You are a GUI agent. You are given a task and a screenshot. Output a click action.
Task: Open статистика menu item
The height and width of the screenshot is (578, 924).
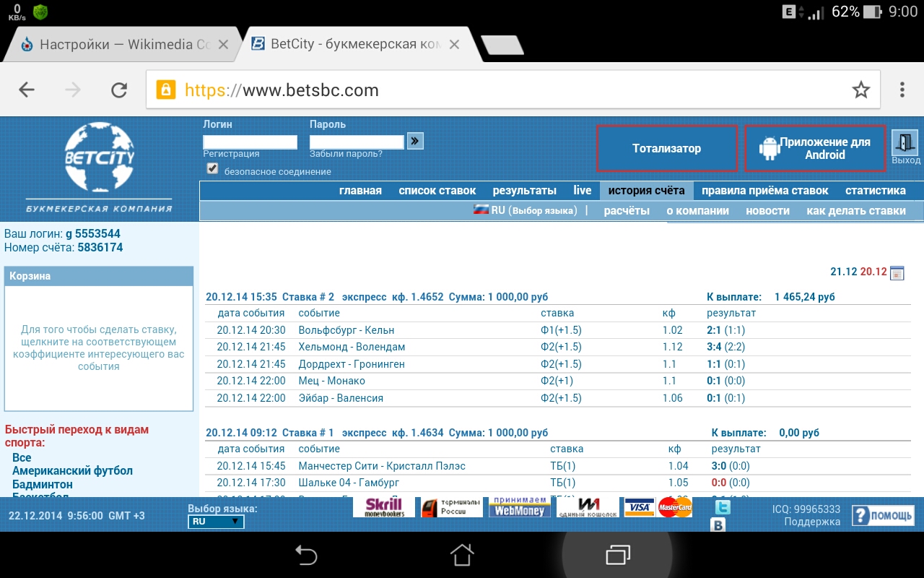(876, 191)
